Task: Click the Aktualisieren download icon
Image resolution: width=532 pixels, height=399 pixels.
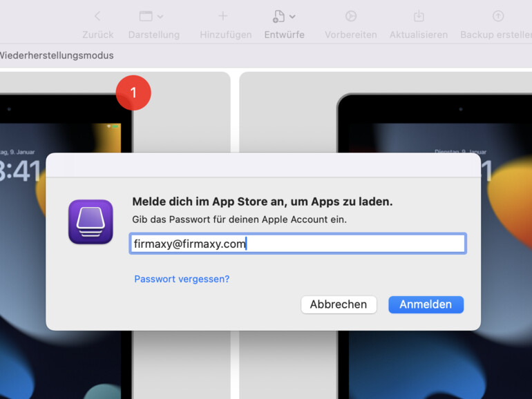Action: [x=419, y=16]
